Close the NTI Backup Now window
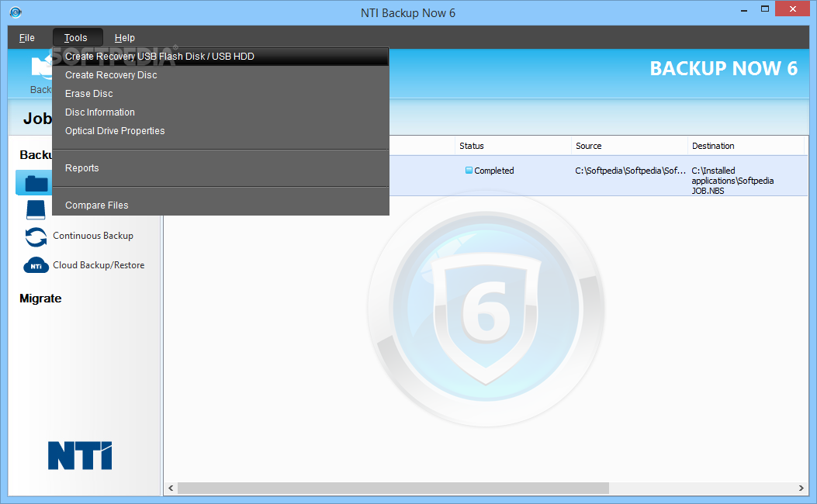The image size is (817, 504). (x=792, y=9)
